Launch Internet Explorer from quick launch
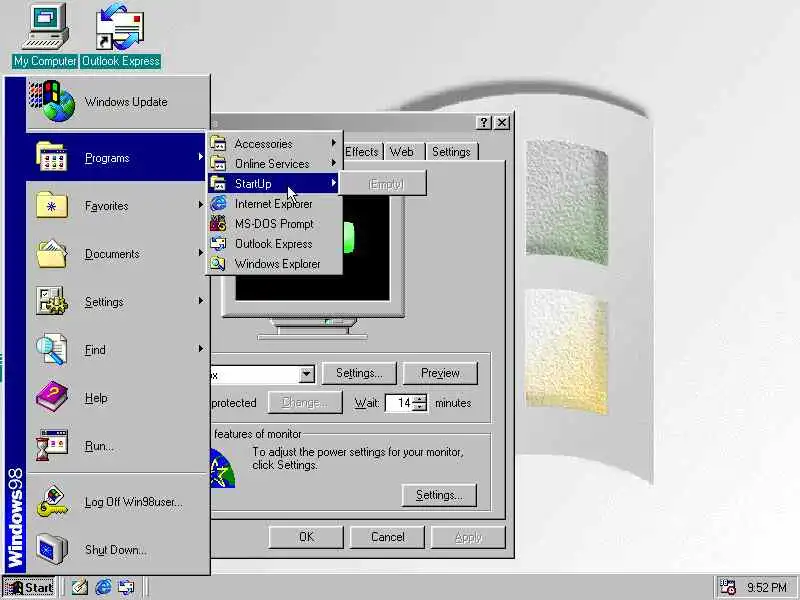 click(103, 587)
